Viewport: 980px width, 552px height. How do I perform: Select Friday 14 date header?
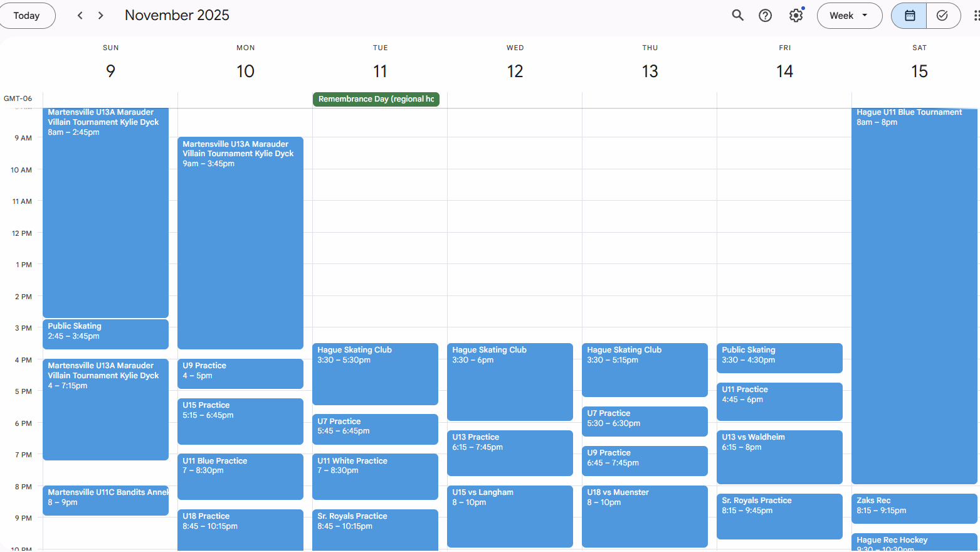784,71
